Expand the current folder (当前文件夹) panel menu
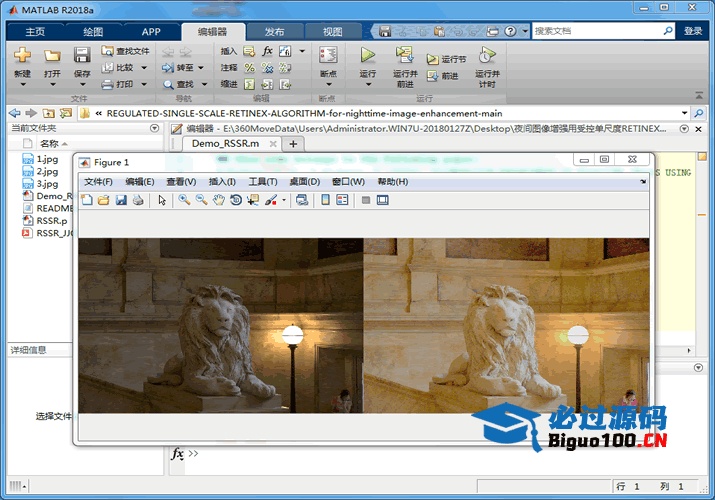This screenshot has height=500, width=715. (154, 128)
